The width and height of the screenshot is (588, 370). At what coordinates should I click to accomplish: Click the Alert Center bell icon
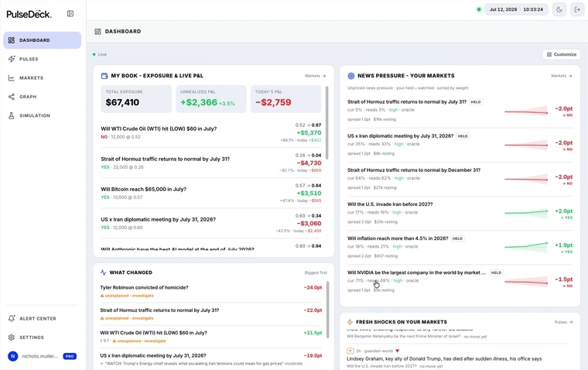12,319
